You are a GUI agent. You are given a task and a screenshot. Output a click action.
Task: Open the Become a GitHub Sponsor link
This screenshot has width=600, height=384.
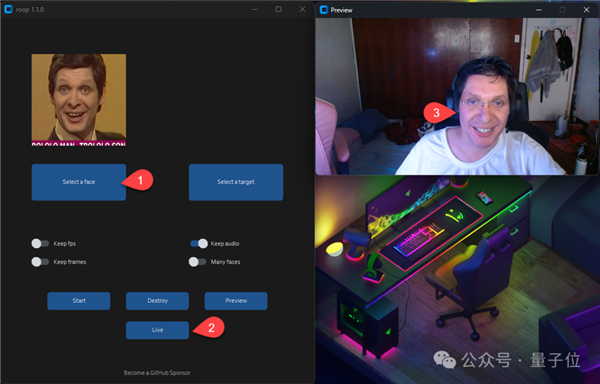(157, 373)
